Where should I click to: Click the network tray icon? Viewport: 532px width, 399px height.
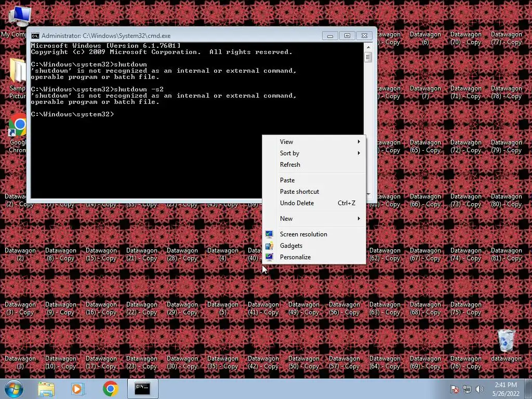(x=467, y=389)
